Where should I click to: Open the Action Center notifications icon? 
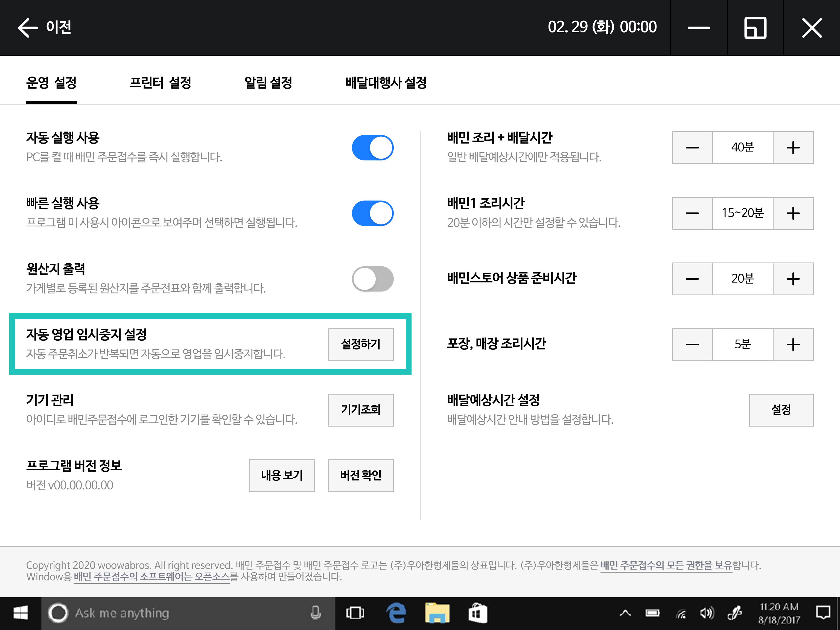tap(823, 613)
